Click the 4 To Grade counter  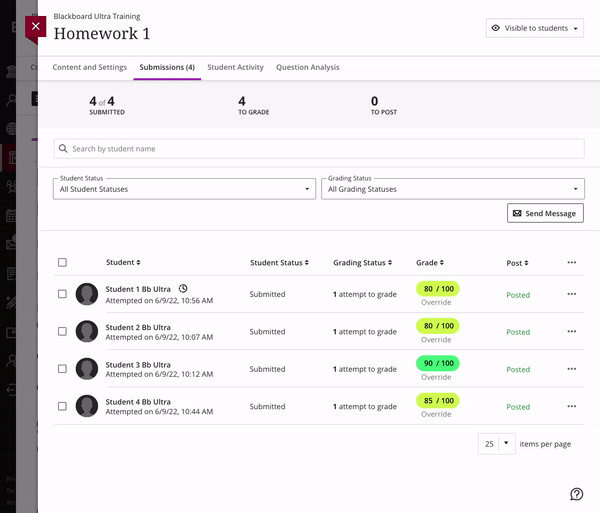click(253, 105)
